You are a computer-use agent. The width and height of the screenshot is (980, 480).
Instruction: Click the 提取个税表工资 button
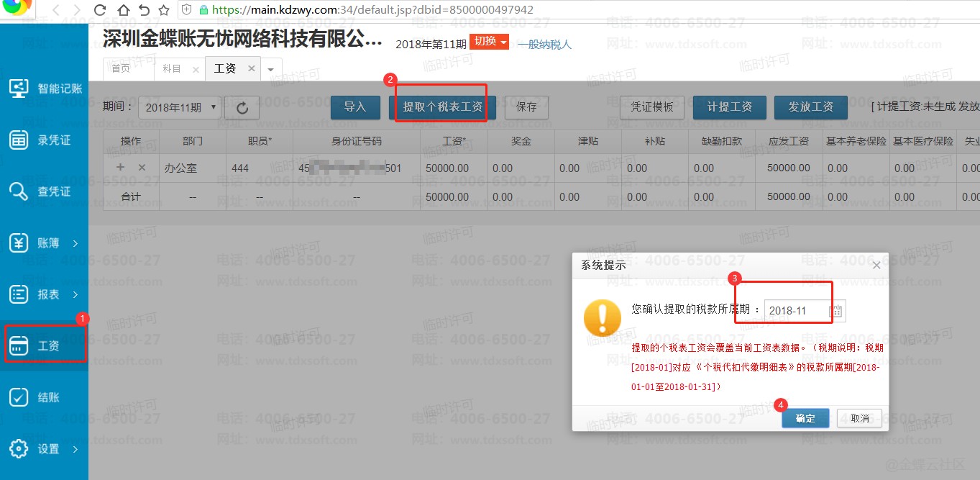[x=442, y=107]
